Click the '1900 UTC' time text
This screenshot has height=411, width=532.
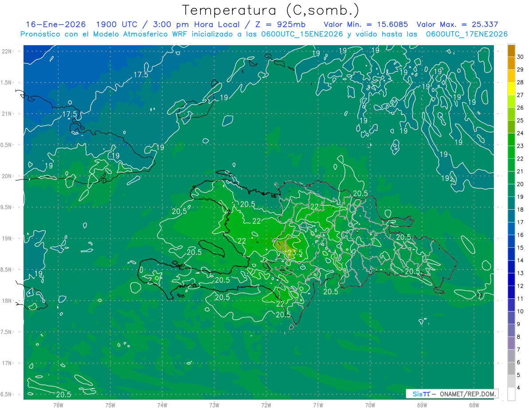(118, 24)
